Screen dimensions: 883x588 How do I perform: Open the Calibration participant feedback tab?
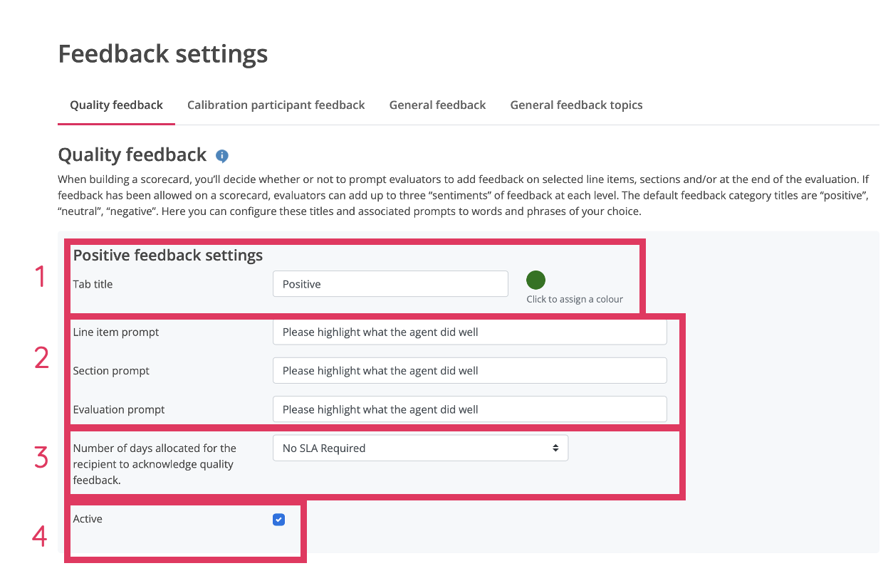[276, 105]
